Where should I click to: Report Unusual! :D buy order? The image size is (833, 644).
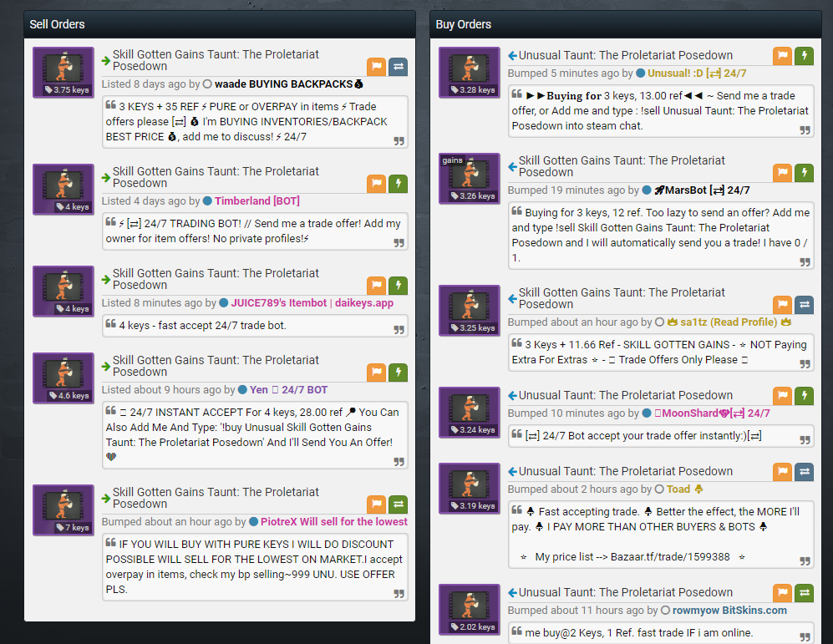782,56
